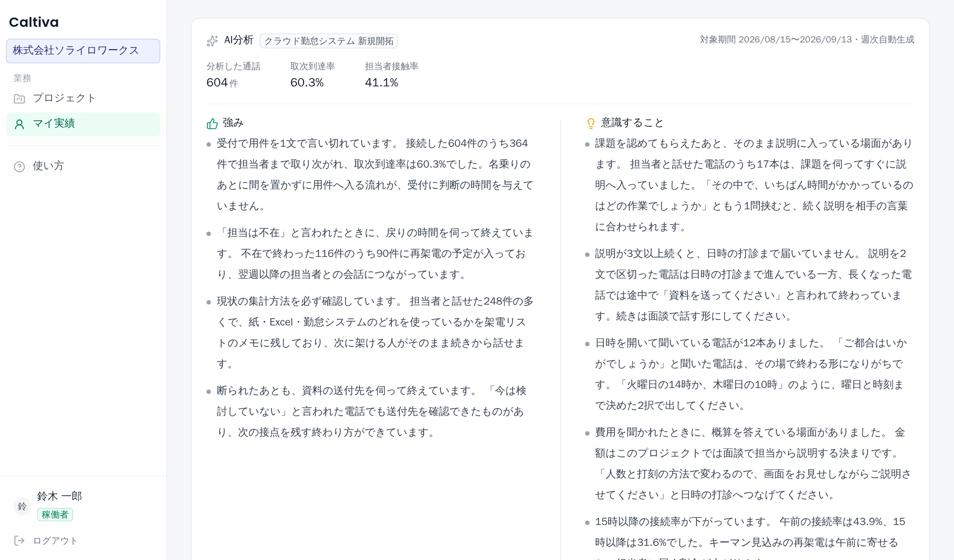Open the 使い方 help page
This screenshot has height=560, width=954.
[83, 166]
